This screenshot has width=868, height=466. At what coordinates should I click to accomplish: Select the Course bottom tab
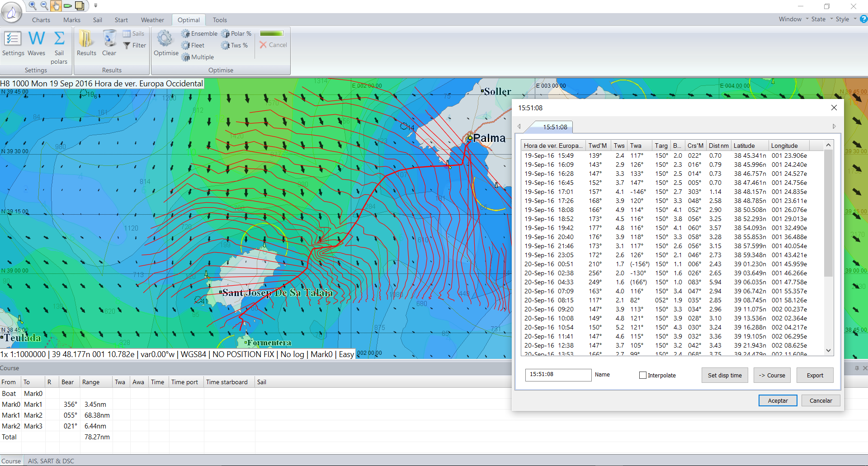(x=11, y=461)
